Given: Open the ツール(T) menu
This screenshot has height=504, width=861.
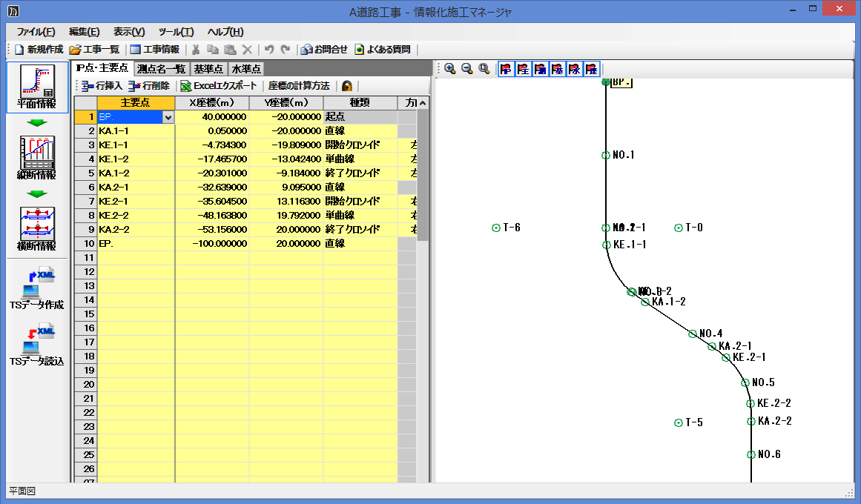Looking at the screenshot, I should pyautogui.click(x=176, y=32).
